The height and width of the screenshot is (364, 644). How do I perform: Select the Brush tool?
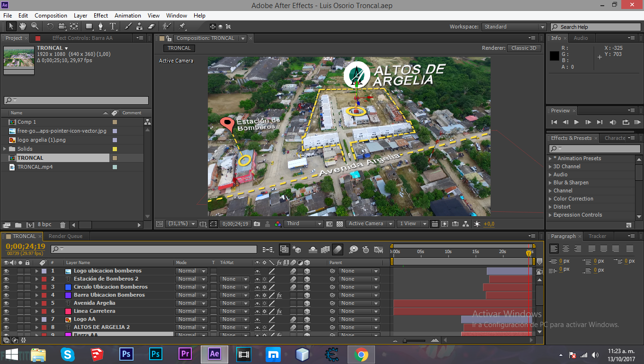pos(128,27)
